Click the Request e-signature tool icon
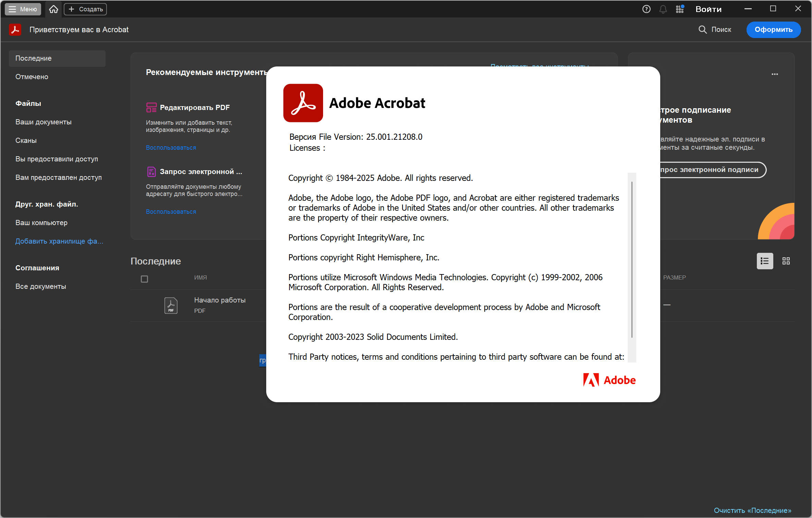The height and width of the screenshot is (518, 812). pos(151,172)
